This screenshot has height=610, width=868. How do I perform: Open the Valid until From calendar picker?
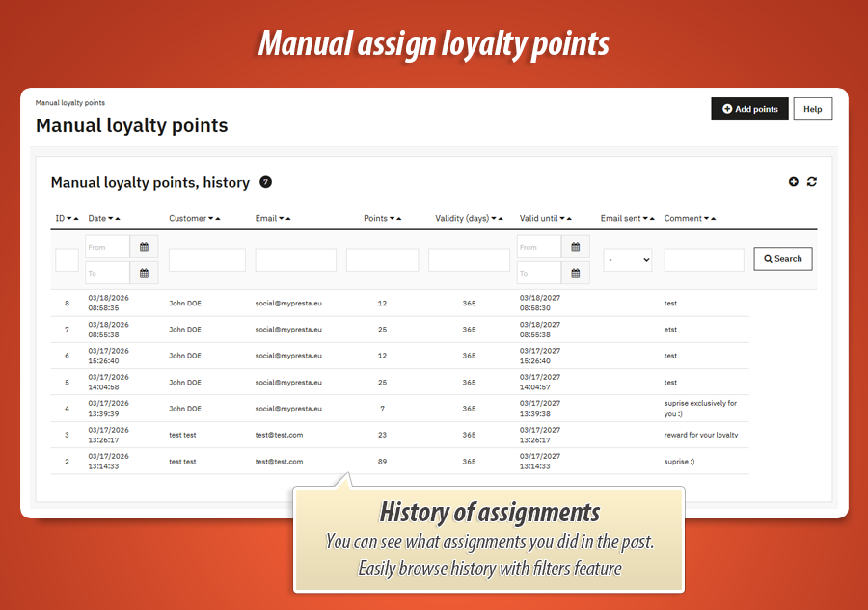pyautogui.click(x=576, y=247)
